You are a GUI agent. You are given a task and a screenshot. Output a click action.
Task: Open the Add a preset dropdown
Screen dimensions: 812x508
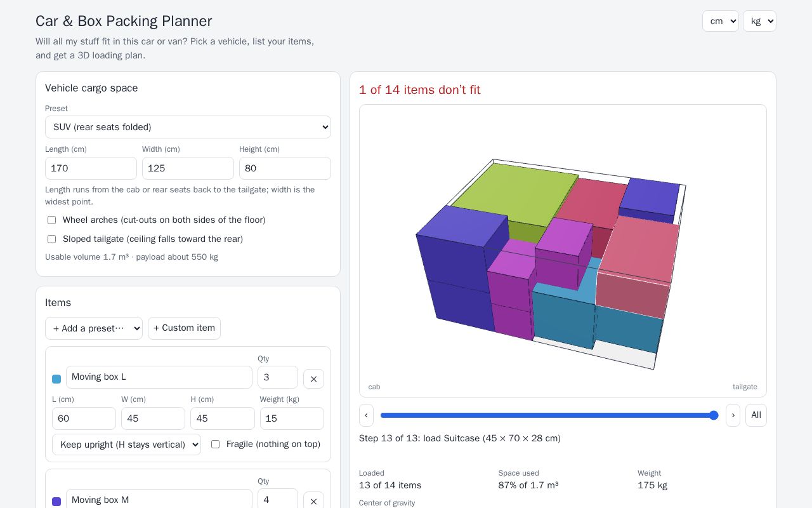pyautogui.click(x=94, y=328)
